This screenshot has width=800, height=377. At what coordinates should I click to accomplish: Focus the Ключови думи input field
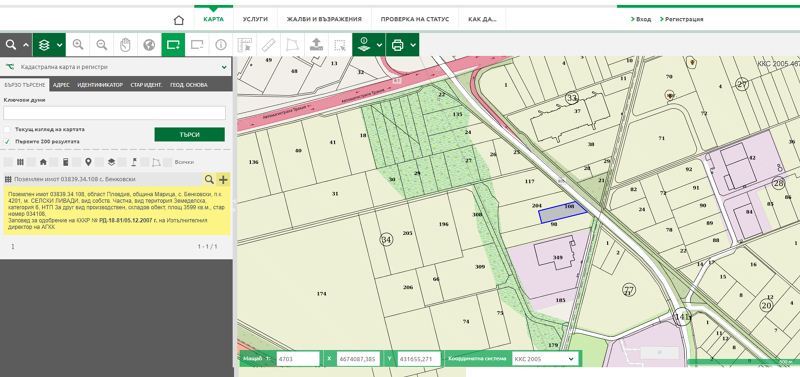[x=114, y=113]
